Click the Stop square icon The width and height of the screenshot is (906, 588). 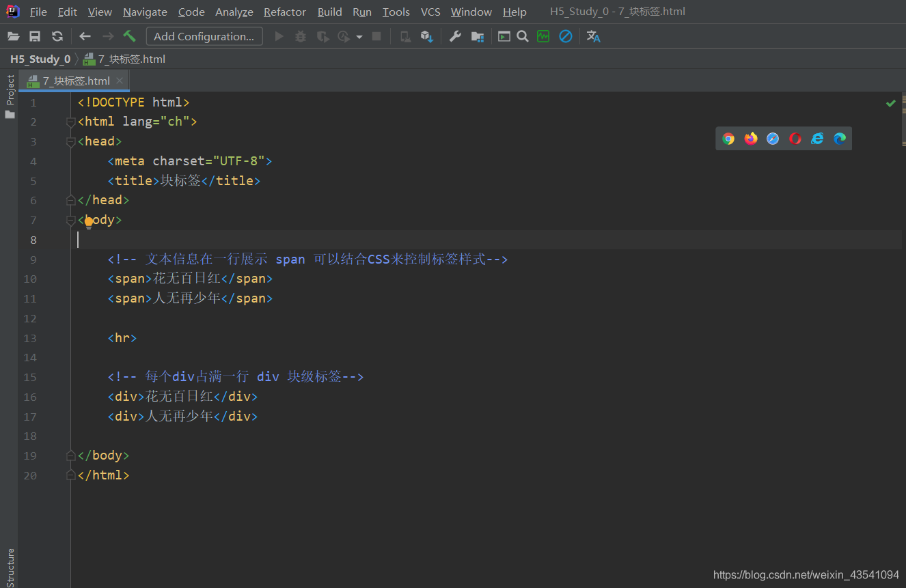coord(376,36)
